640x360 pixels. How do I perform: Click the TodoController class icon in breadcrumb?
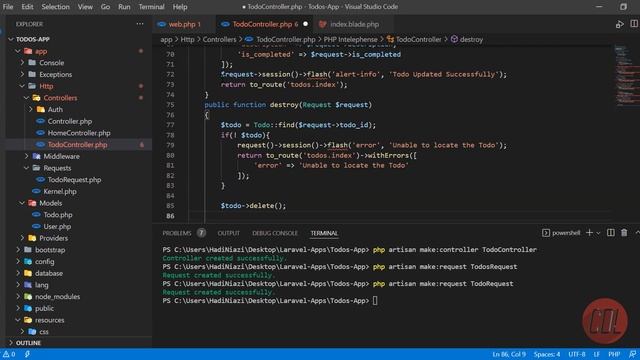(390, 39)
